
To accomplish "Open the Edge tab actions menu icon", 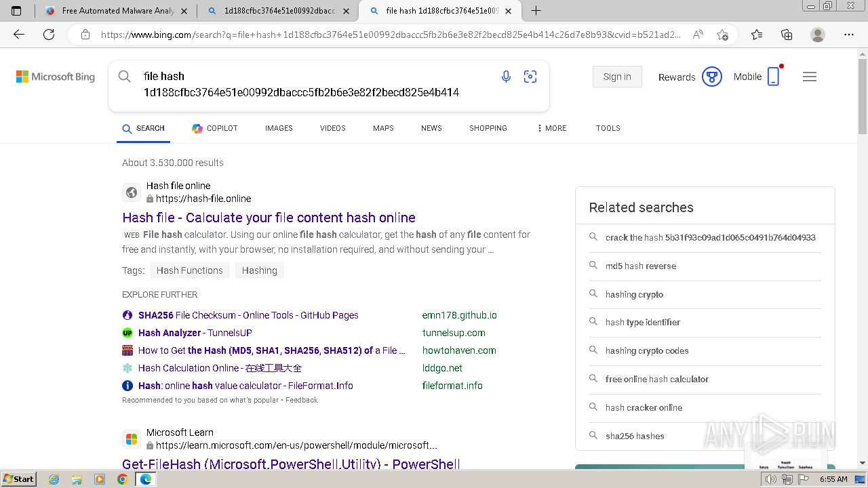I will pos(16,11).
